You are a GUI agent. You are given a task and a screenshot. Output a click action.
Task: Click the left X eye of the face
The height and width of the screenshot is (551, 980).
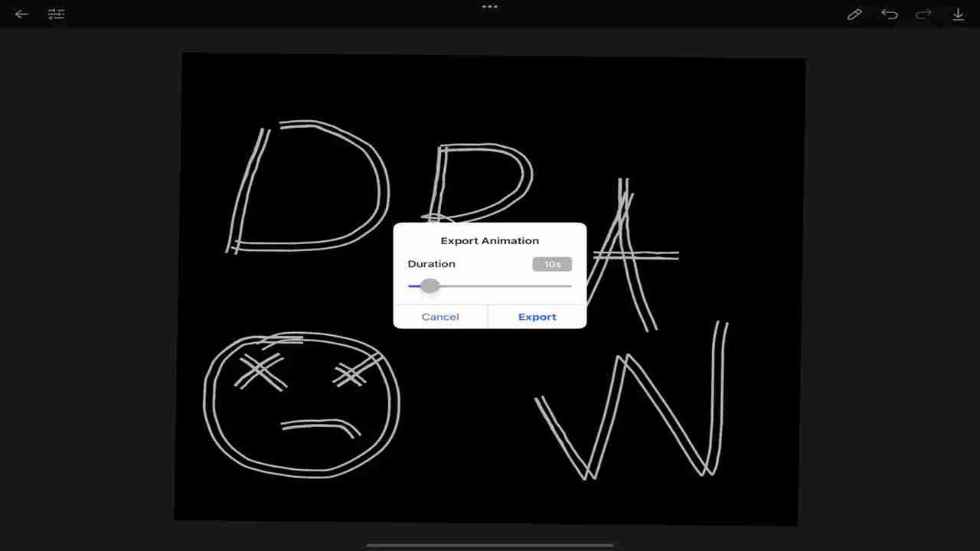pos(260,371)
